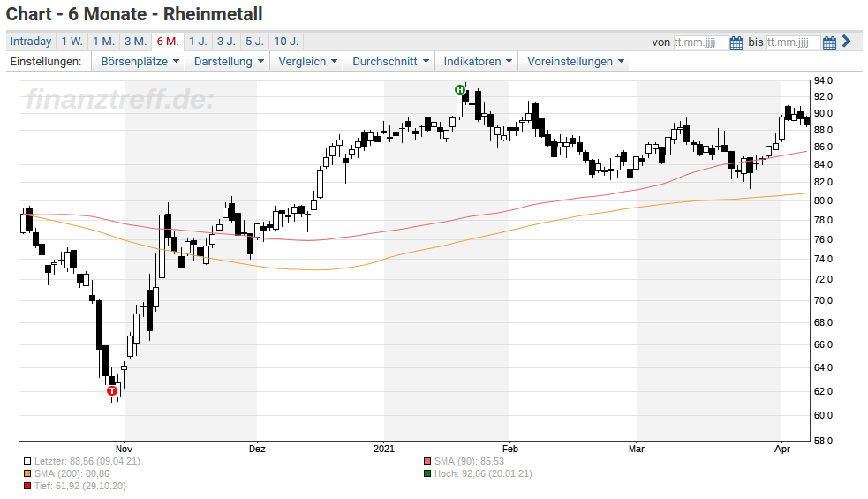Click the 'Feb' x-axis label

(x=509, y=449)
